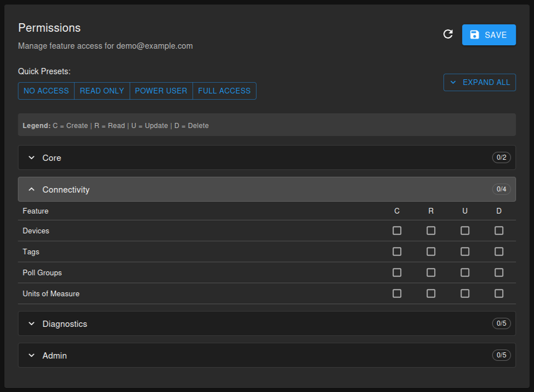Choose the Full Access preset
The width and height of the screenshot is (534, 392).
click(x=224, y=91)
